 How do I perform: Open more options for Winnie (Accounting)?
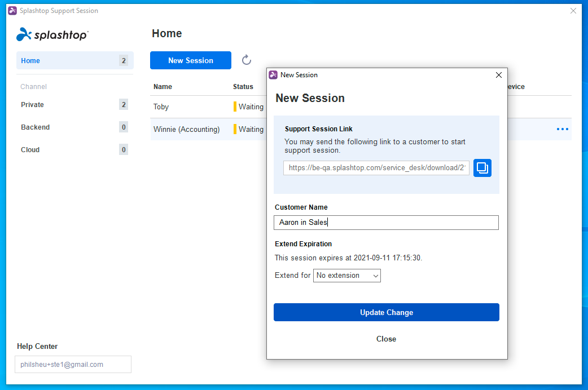click(x=562, y=129)
